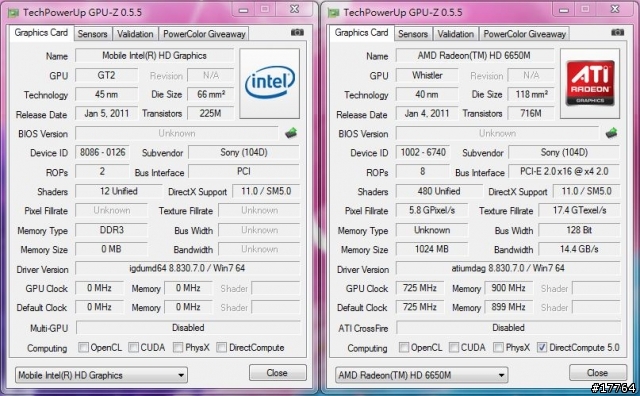Open the Mobile Intel(R) HD Graphics device dropdown

point(101,375)
